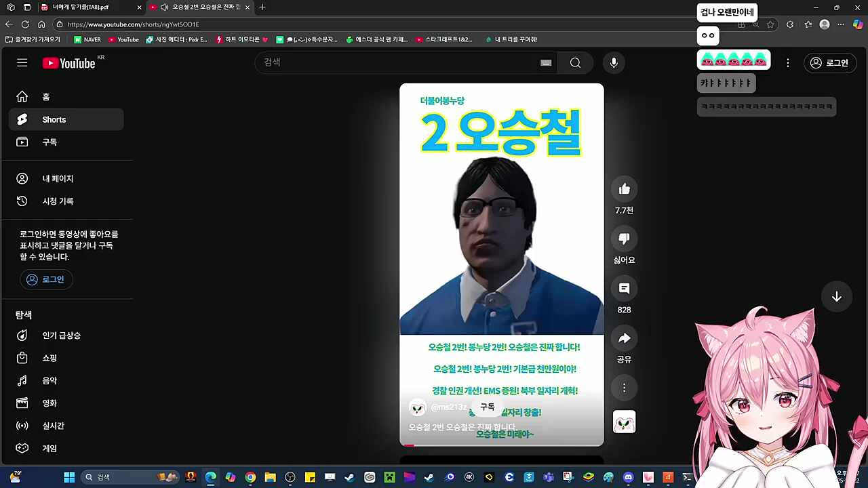
Task: Click the taskbar 검색 search box
Action: pos(129,477)
